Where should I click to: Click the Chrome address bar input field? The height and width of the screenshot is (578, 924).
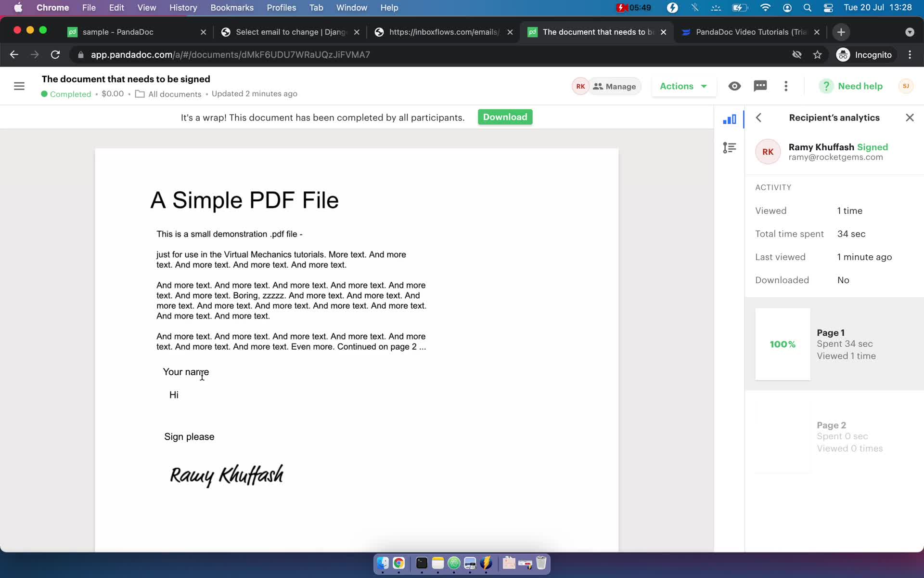tap(230, 54)
